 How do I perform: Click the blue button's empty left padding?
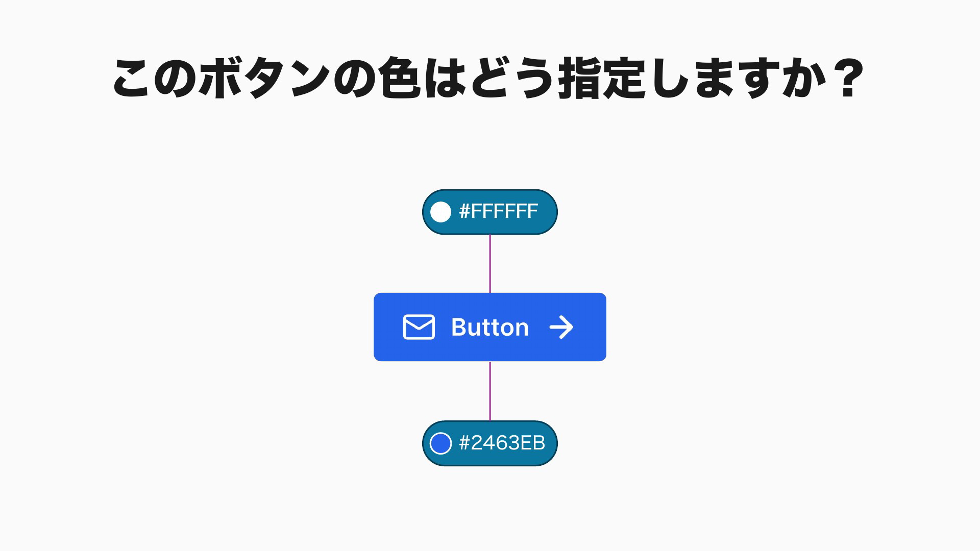pos(388,327)
